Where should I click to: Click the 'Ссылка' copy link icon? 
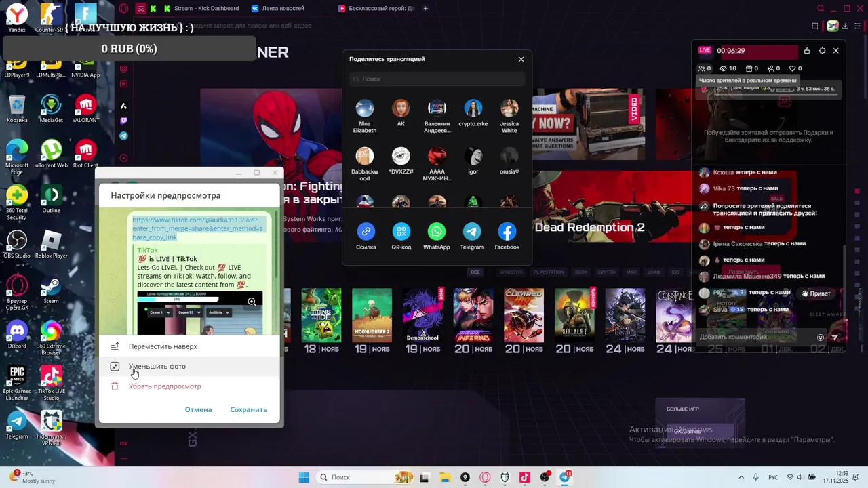tap(366, 231)
